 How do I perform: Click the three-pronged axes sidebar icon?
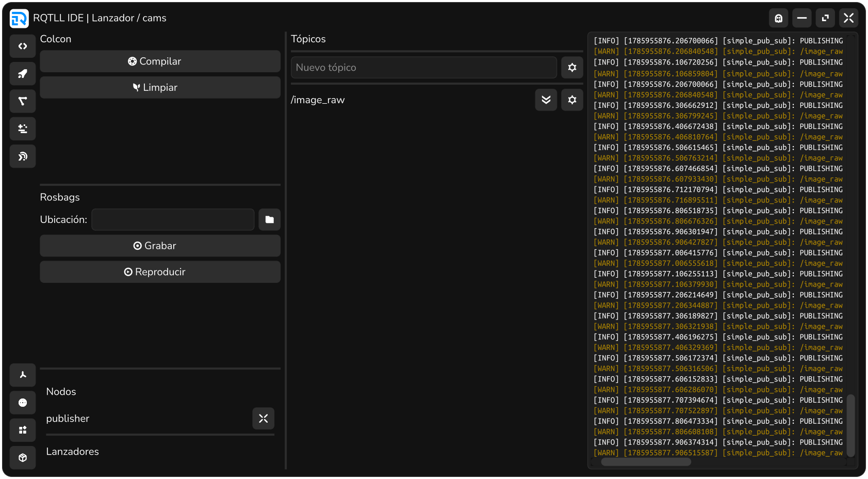click(x=23, y=375)
